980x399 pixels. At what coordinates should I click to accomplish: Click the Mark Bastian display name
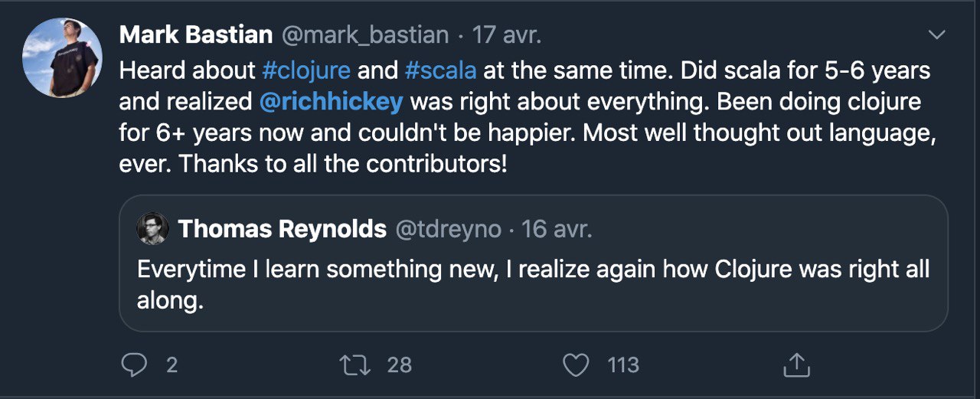click(x=196, y=35)
